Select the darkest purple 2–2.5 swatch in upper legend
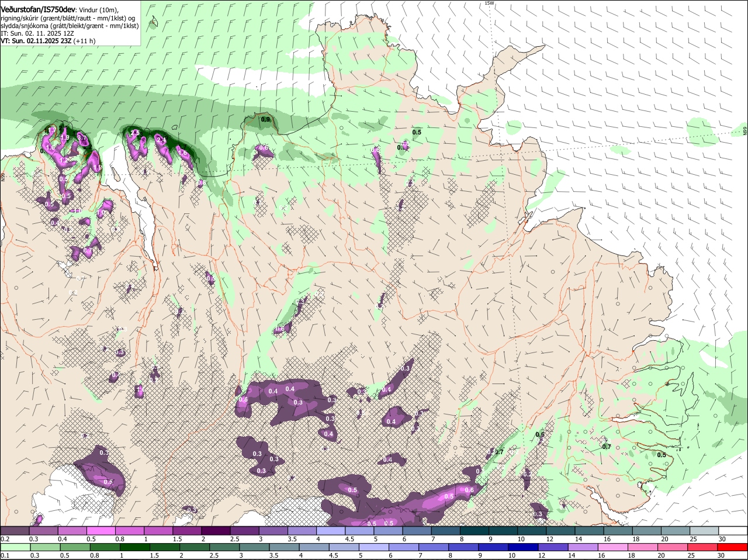The image size is (748, 560). click(216, 530)
